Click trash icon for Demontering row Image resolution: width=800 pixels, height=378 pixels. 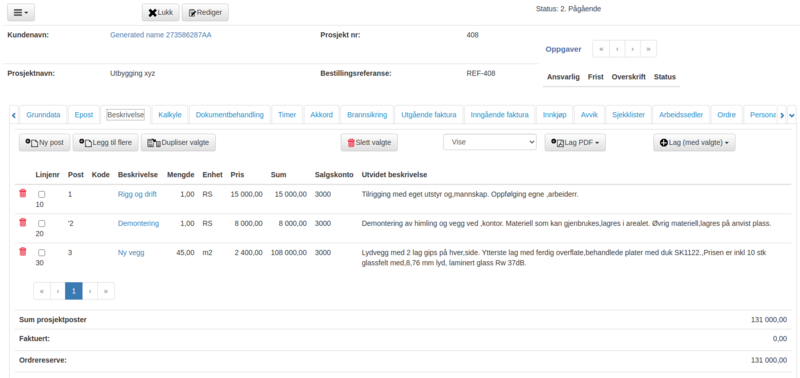pyautogui.click(x=22, y=222)
